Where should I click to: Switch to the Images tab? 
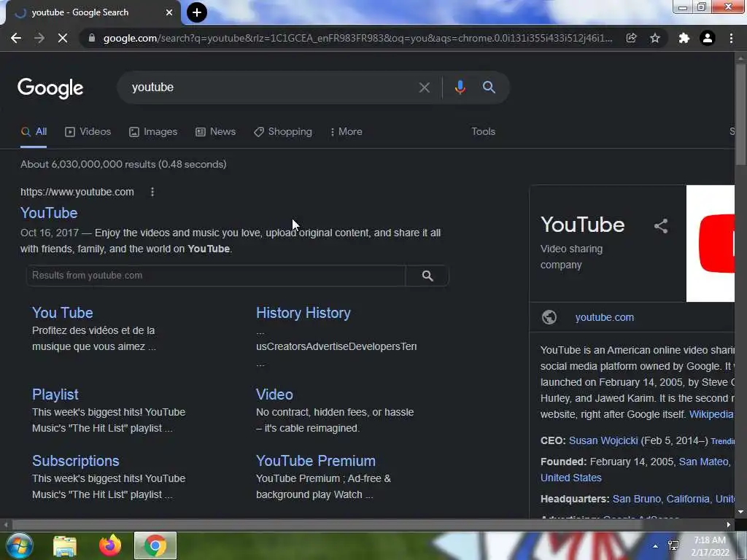[x=153, y=132]
